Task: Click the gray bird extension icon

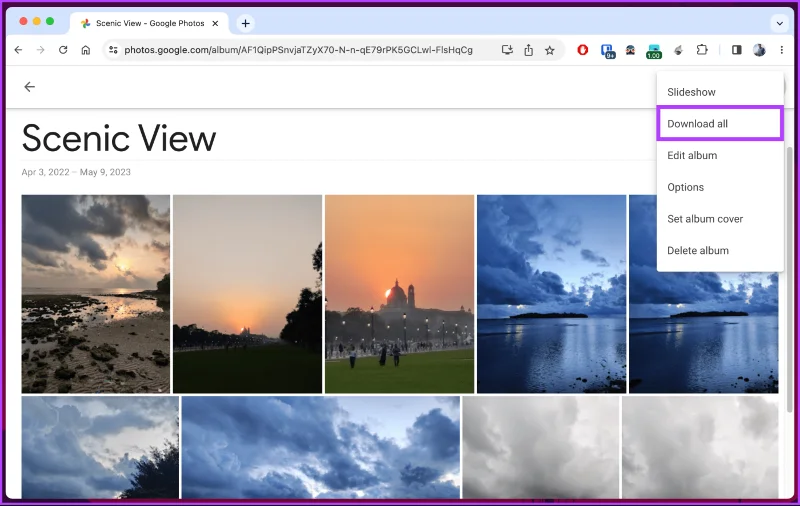Action: (678, 50)
